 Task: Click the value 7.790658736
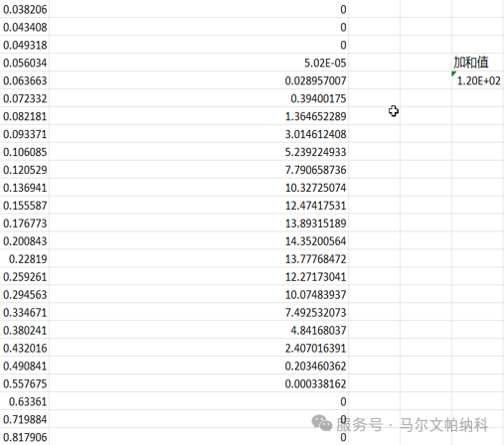point(315,170)
